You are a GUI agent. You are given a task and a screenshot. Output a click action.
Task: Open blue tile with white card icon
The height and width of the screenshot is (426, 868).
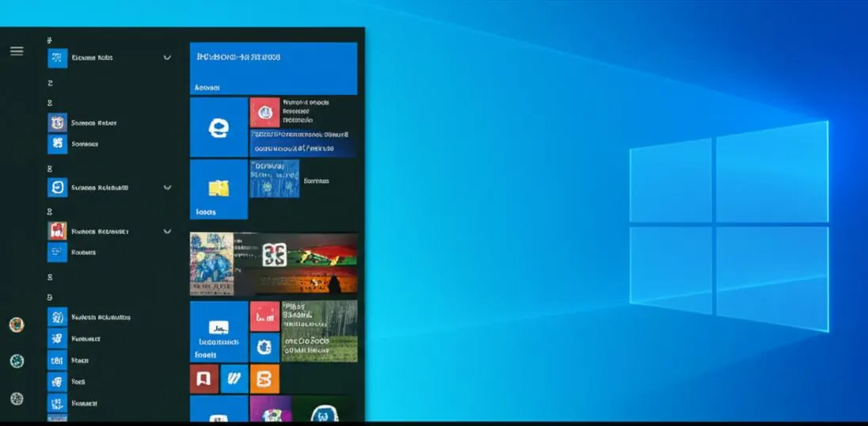[219, 332]
